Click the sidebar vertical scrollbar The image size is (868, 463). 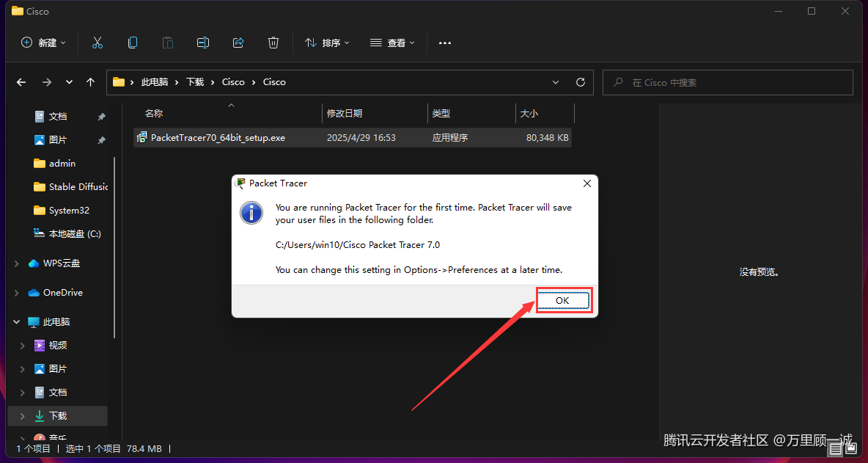[114, 247]
